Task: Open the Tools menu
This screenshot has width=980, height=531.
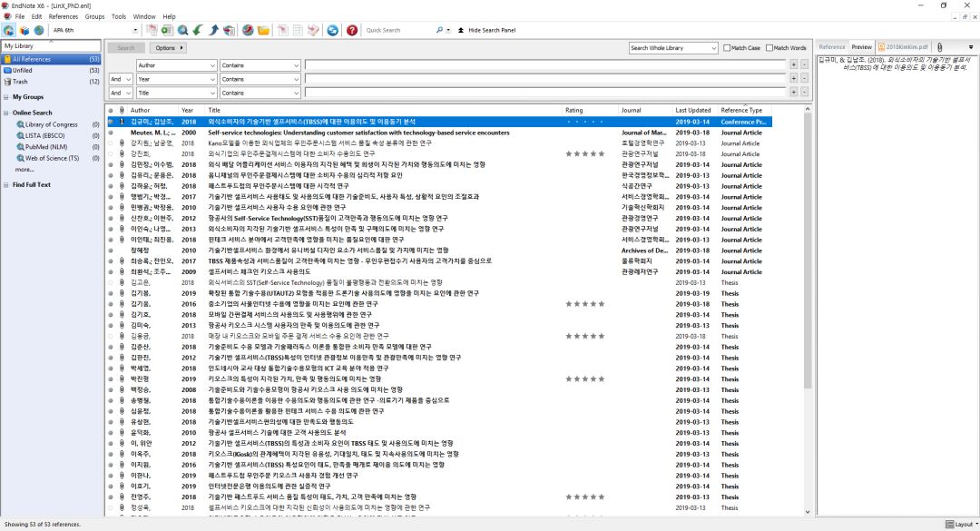Action: pos(119,16)
